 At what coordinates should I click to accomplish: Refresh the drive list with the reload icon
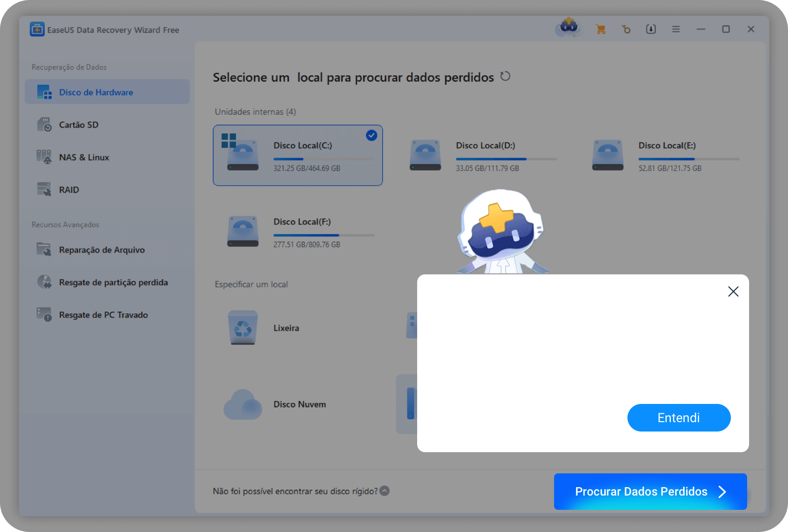505,76
